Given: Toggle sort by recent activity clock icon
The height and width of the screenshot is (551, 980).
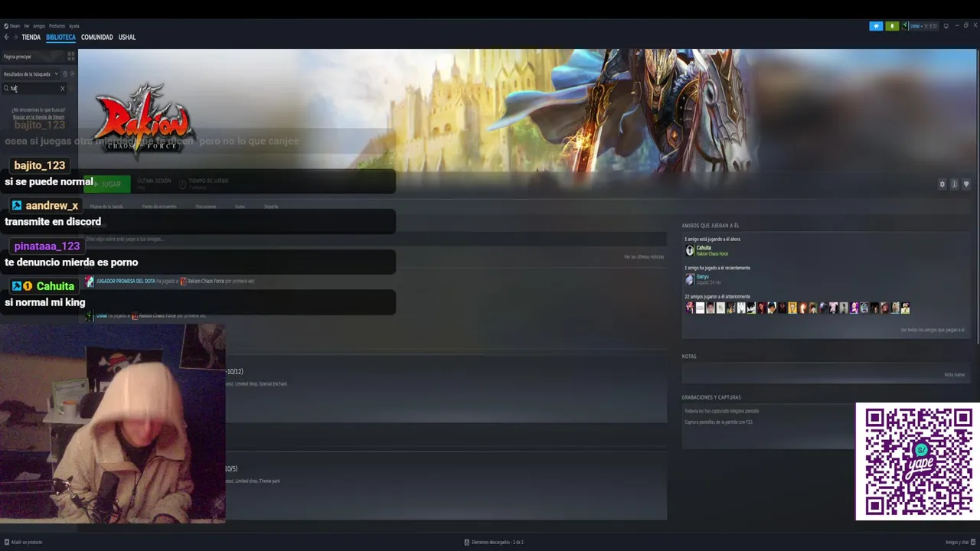Looking at the screenshot, I should pos(65,74).
